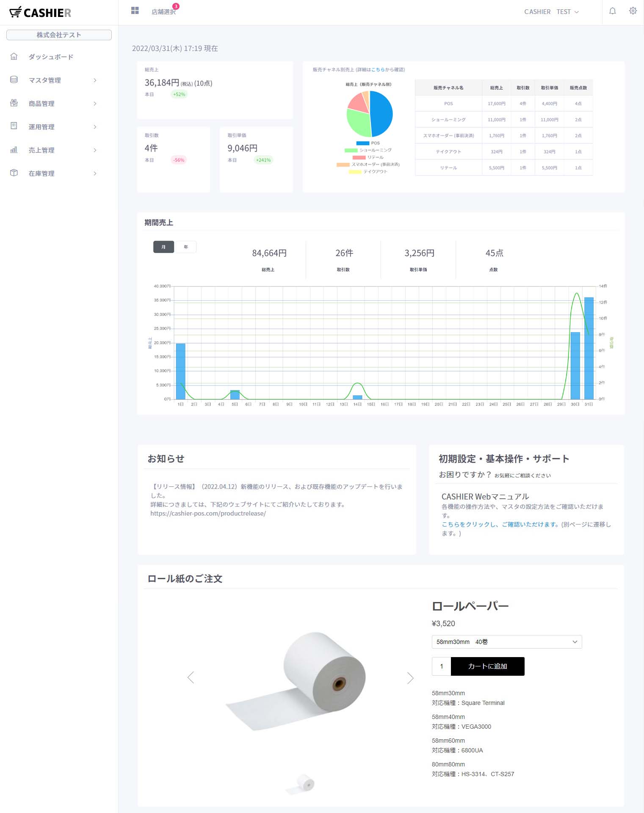Screen dimensions: 644x813
Task: Expand the 運用管理 menu chevron
Action: pyautogui.click(x=95, y=127)
